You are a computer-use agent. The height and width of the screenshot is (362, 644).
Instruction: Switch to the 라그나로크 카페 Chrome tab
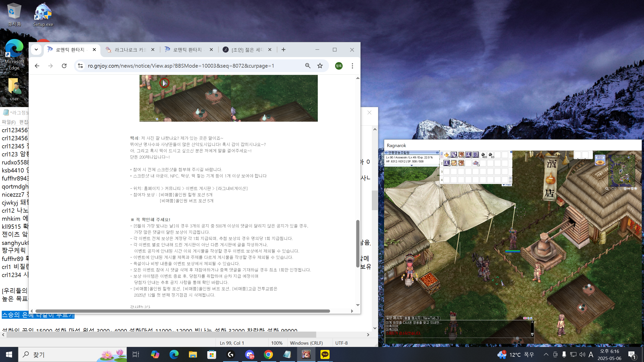(x=130, y=50)
